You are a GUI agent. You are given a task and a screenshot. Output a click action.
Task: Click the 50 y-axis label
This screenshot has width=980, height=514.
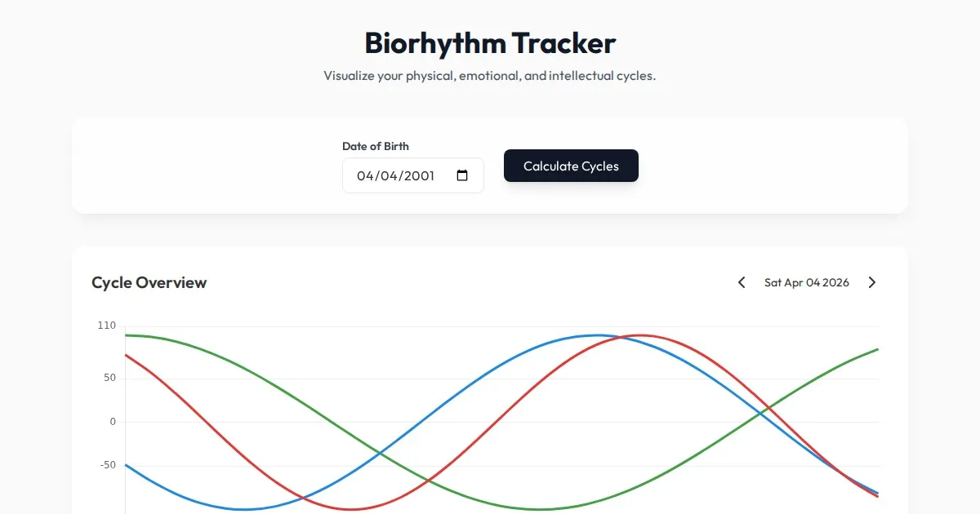pos(109,378)
